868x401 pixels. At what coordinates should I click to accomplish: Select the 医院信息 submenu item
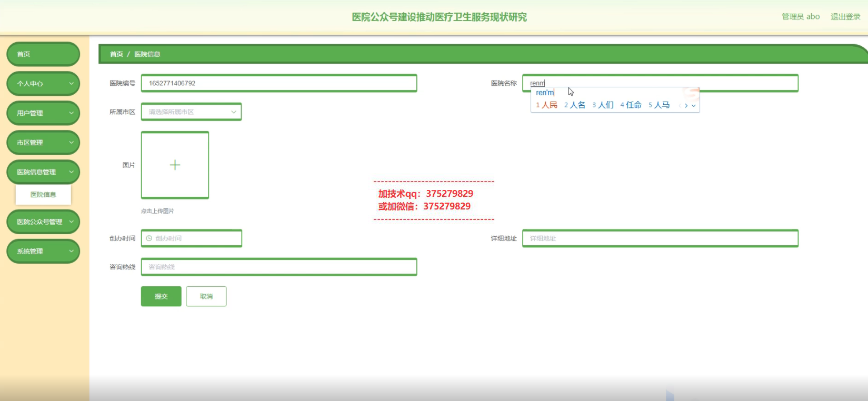[x=43, y=195]
